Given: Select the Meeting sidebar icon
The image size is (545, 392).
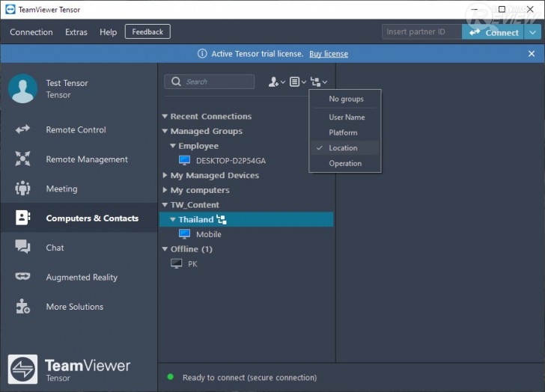Looking at the screenshot, I should tap(22, 189).
